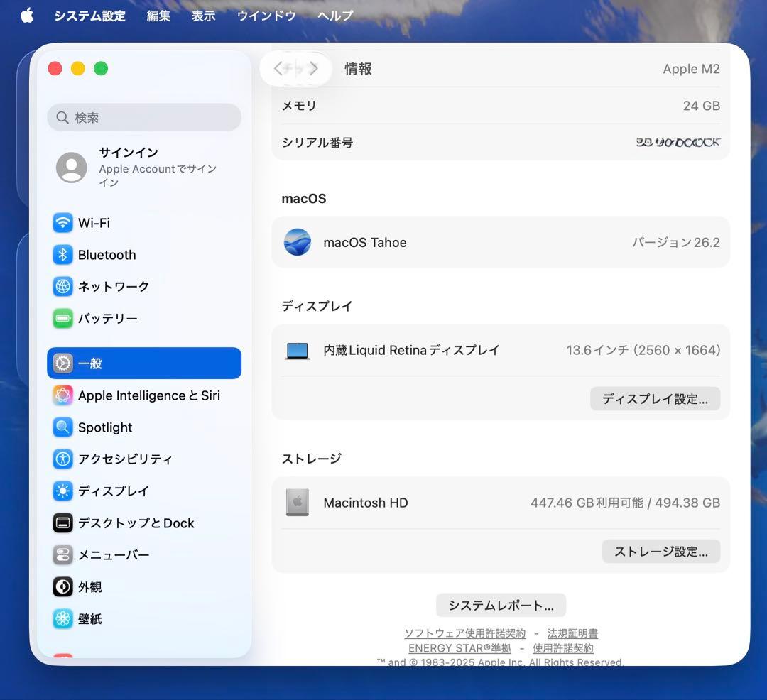Select the Wi-Fi label in sidebar
Viewport: 767px width, 700px height.
click(x=94, y=223)
